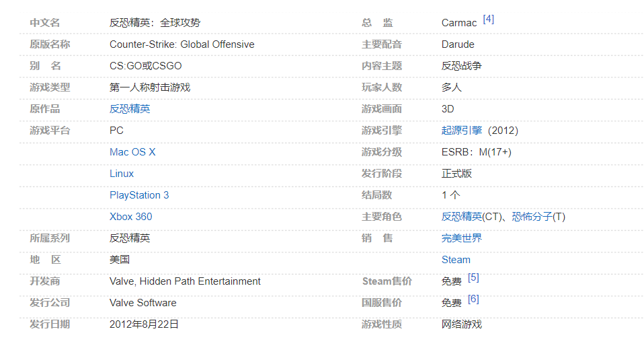Click the voice actor value Darude
This screenshot has width=644, height=352.
(x=458, y=44)
